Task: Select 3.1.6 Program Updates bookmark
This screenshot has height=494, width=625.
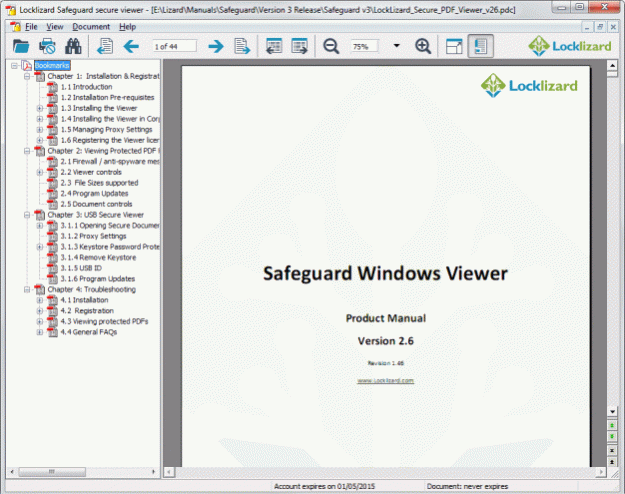Action: (98, 279)
